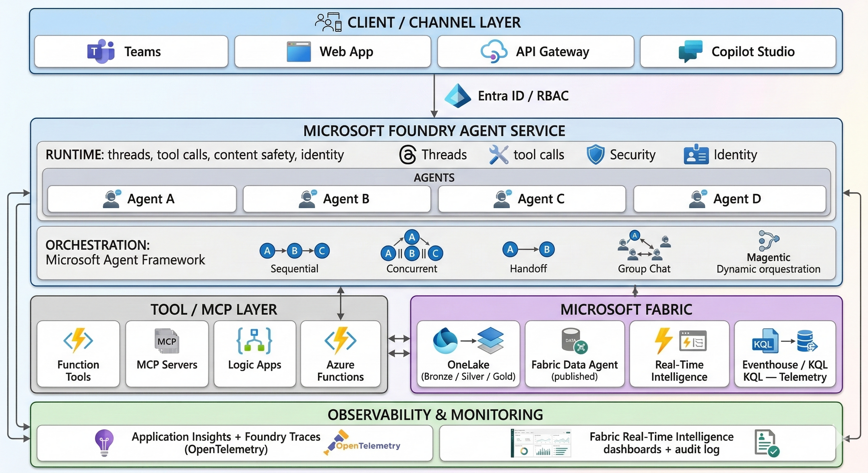
Task: Click the Application Insights lightbulb icon
Action: [x=104, y=442]
